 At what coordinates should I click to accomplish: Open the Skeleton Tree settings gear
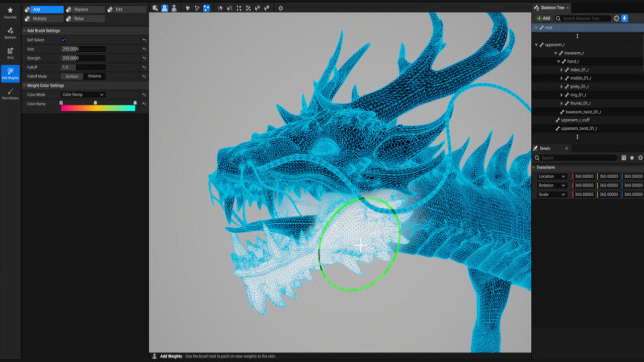tap(617, 18)
